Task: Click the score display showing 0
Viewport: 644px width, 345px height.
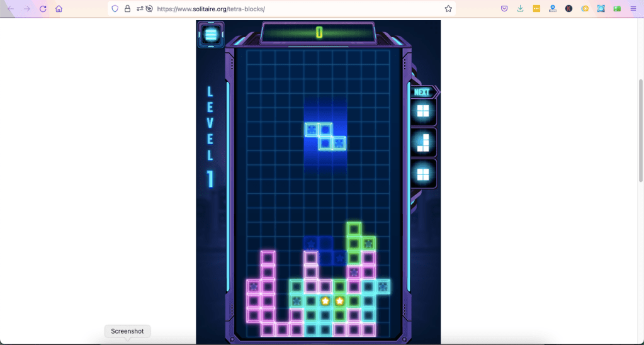Action: click(319, 32)
